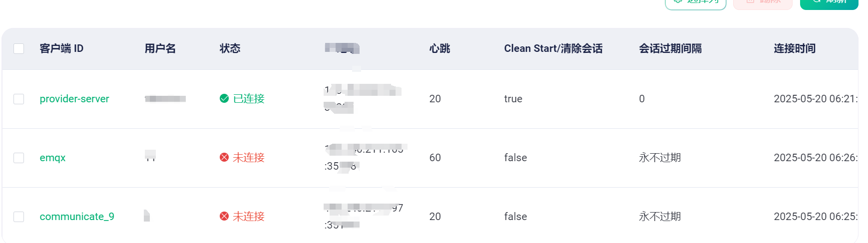Select the emqx row checkbox
Image resolution: width=868 pixels, height=243 pixels.
point(19,158)
